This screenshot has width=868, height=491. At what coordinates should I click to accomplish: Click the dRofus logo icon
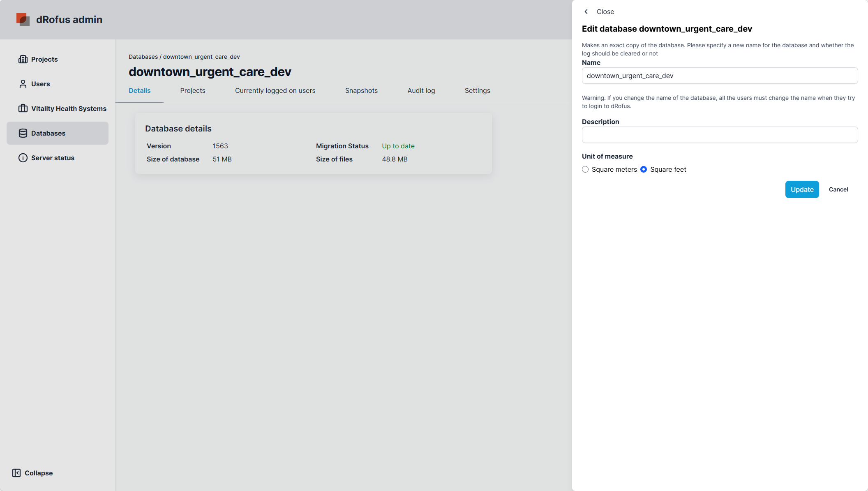point(23,19)
